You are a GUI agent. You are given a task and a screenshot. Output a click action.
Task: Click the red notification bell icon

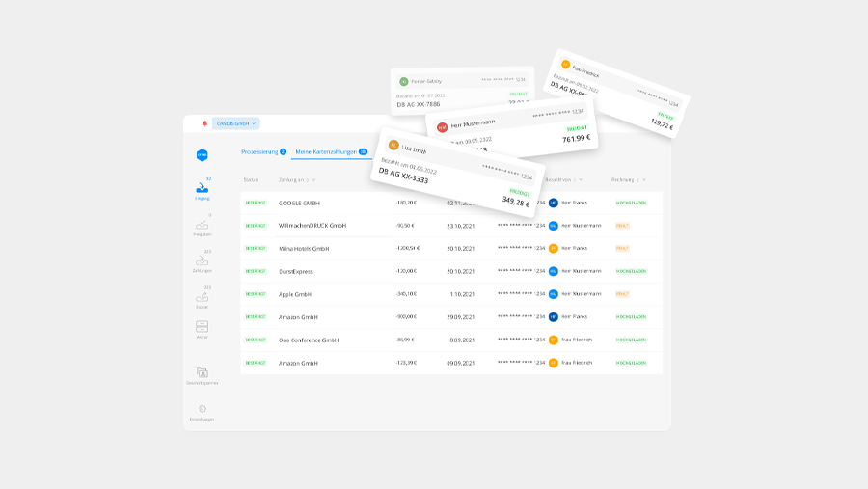[x=204, y=123]
